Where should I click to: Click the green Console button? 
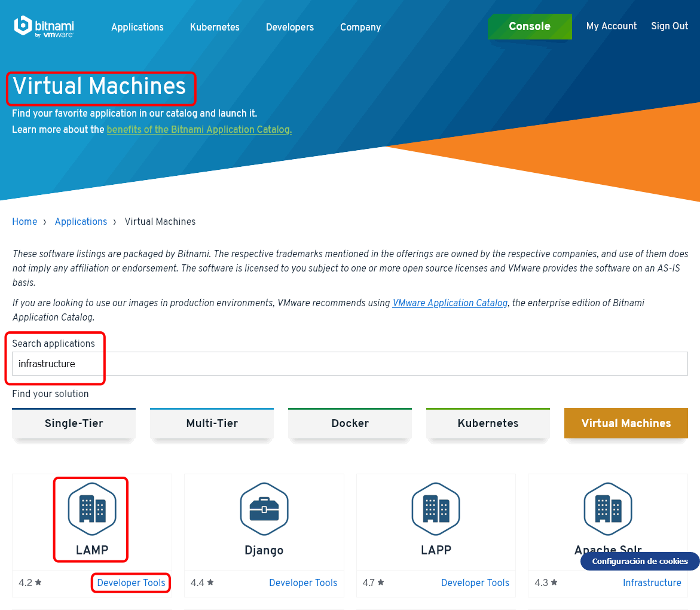tap(530, 26)
